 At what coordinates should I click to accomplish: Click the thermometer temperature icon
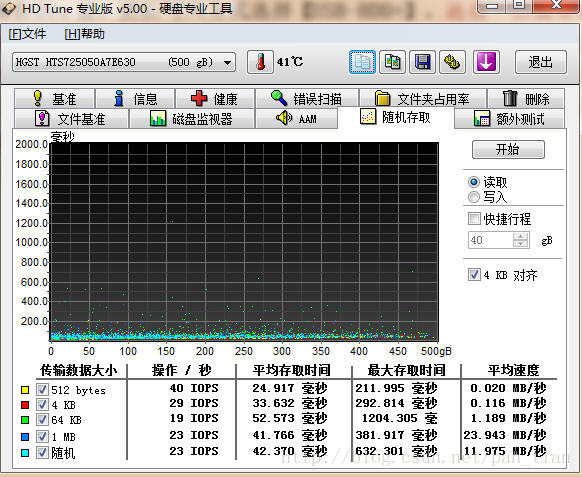point(260,62)
